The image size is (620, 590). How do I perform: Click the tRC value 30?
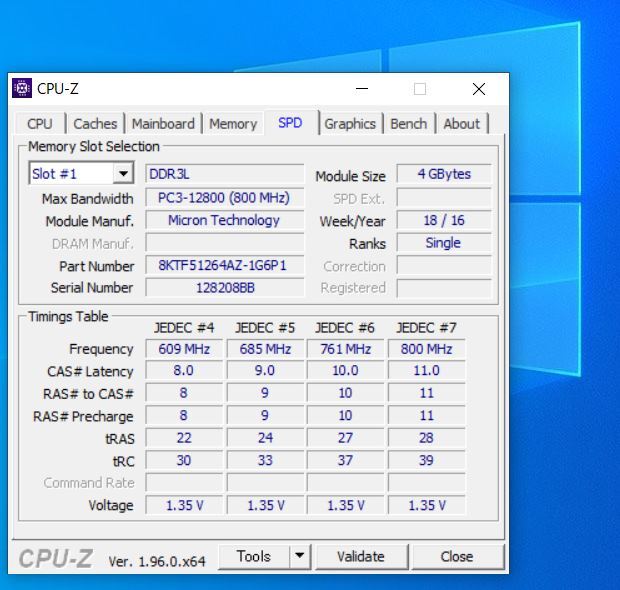coord(184,460)
